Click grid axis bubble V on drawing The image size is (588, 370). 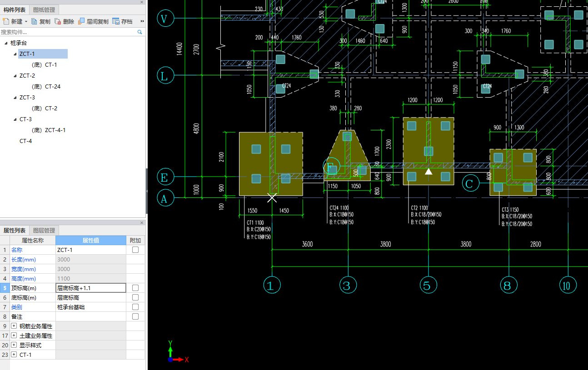click(x=165, y=19)
